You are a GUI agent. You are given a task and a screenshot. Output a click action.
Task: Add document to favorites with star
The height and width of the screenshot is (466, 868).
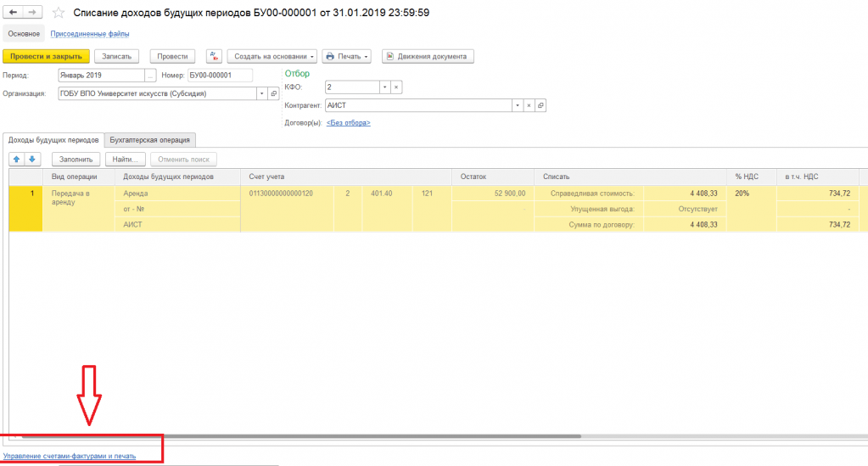point(58,13)
